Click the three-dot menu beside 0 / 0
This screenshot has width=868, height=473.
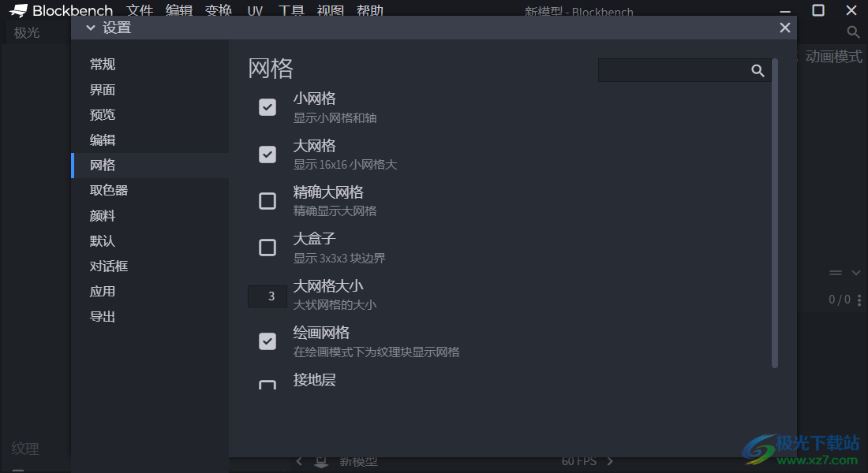859,300
